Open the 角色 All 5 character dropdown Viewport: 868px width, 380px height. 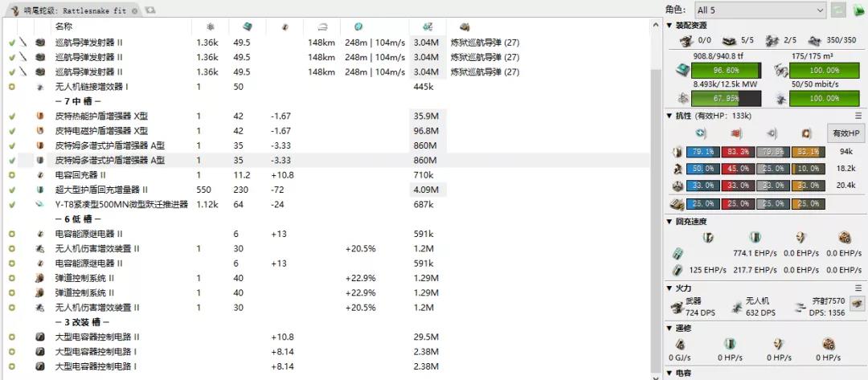click(759, 10)
